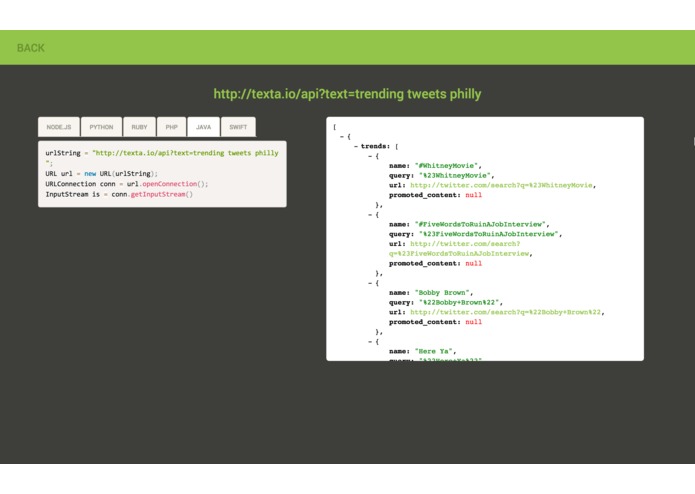Switch to the PYTHON code tab
Viewport: 695px width, 494px height.
click(x=102, y=127)
